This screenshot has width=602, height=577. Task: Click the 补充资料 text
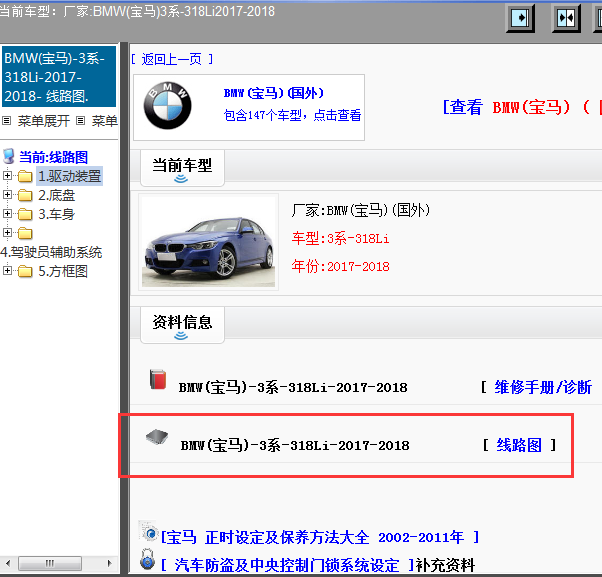click(x=446, y=565)
